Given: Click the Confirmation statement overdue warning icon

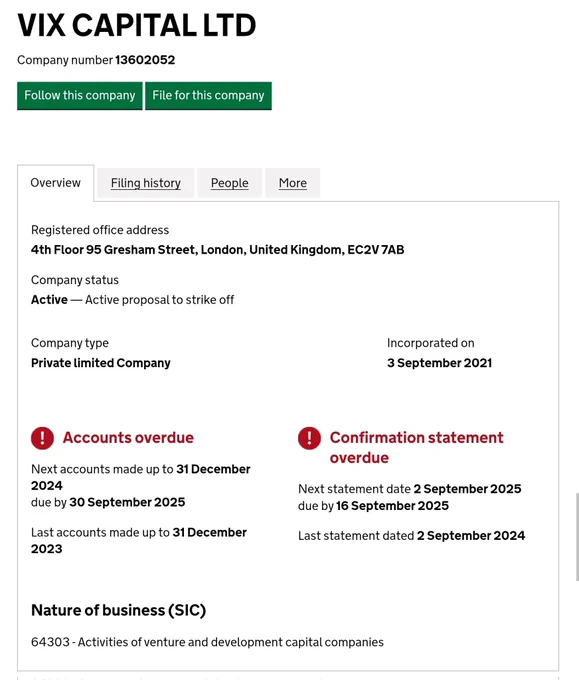Looking at the screenshot, I should pyautogui.click(x=309, y=438).
